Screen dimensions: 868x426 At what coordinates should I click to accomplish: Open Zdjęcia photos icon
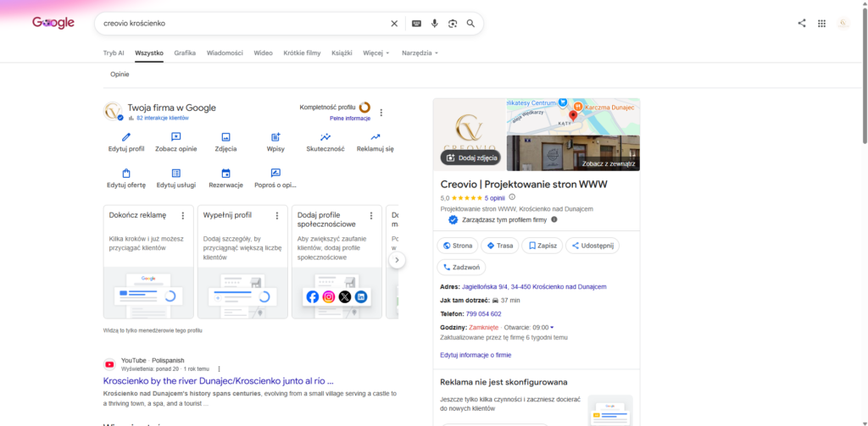click(225, 136)
